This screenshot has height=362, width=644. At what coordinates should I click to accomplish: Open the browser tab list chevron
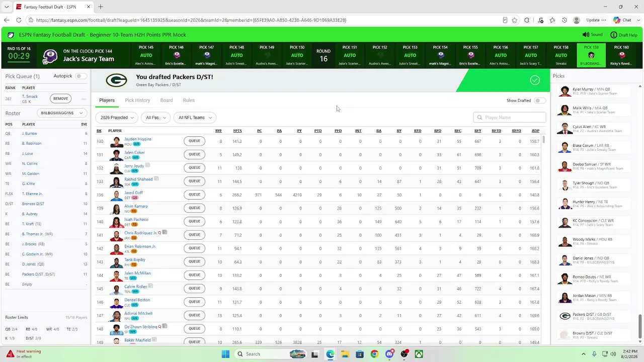point(7,7)
